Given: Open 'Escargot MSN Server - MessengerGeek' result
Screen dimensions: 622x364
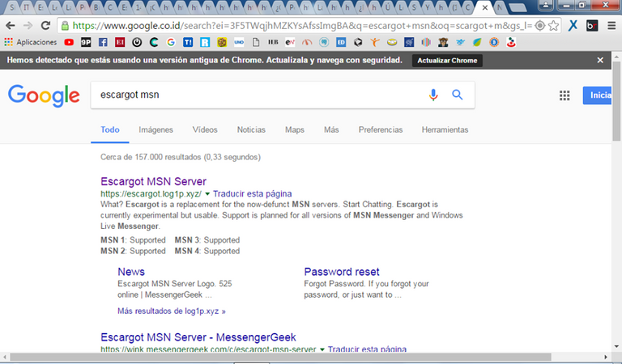Looking at the screenshot, I should point(198,337).
